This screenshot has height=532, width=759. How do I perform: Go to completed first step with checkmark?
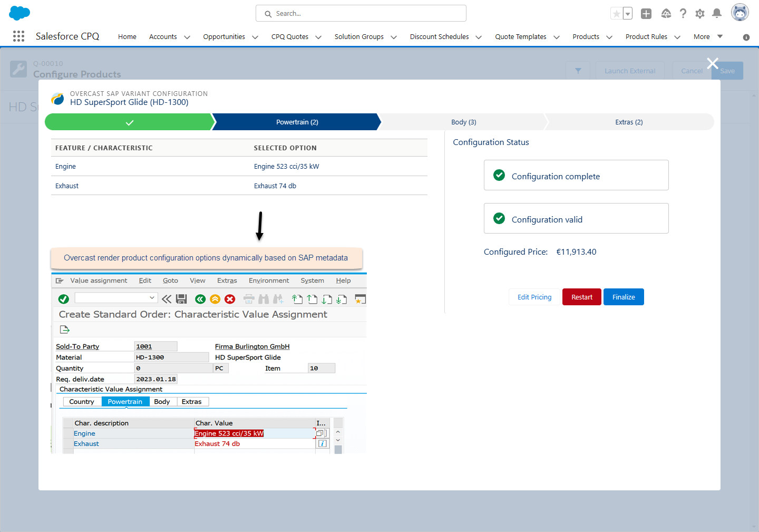tap(130, 122)
